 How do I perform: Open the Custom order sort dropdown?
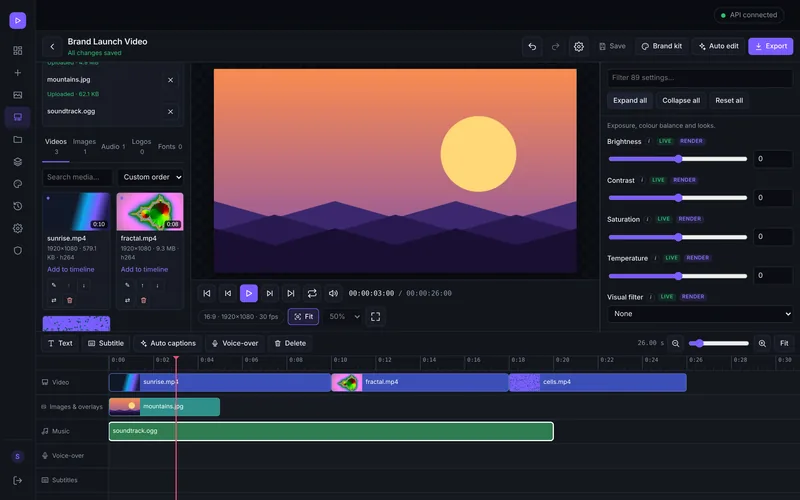151,177
